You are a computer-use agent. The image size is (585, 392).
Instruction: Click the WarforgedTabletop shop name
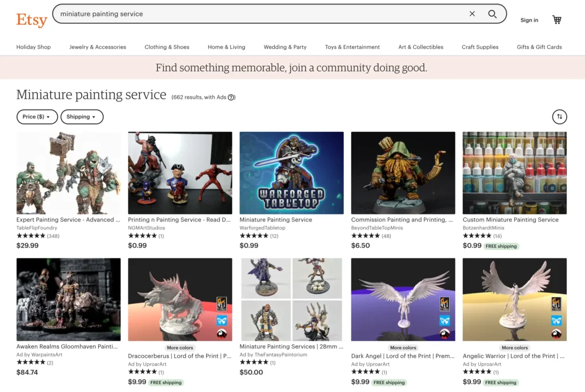coord(262,228)
